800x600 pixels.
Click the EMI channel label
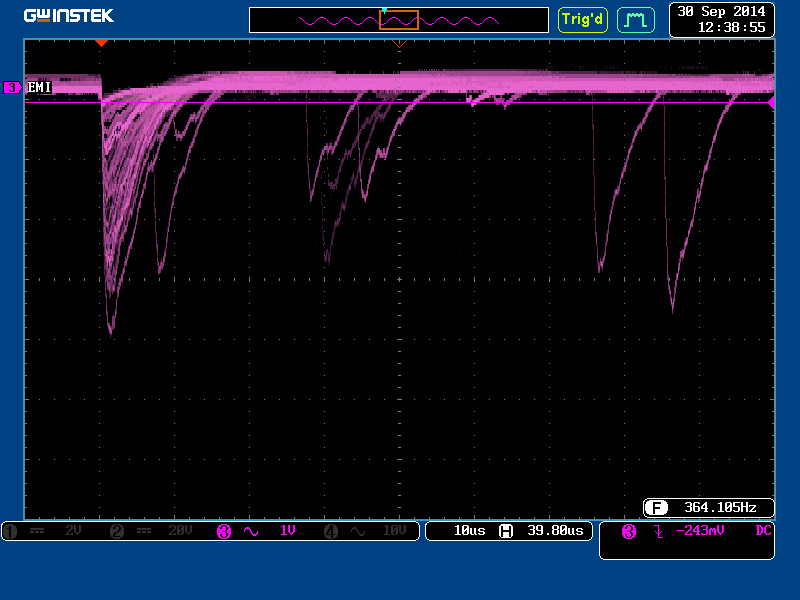[39, 87]
